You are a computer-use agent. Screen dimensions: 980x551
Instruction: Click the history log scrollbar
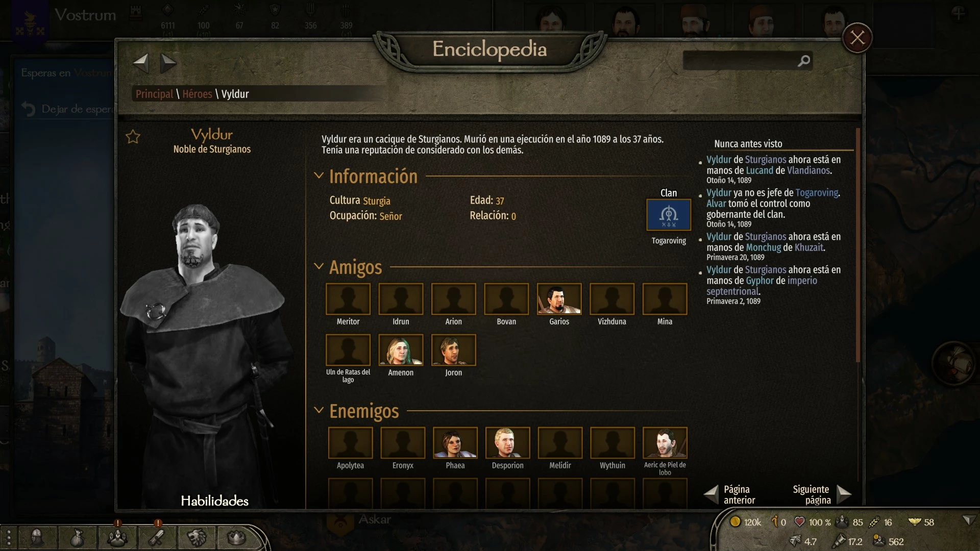(x=858, y=245)
